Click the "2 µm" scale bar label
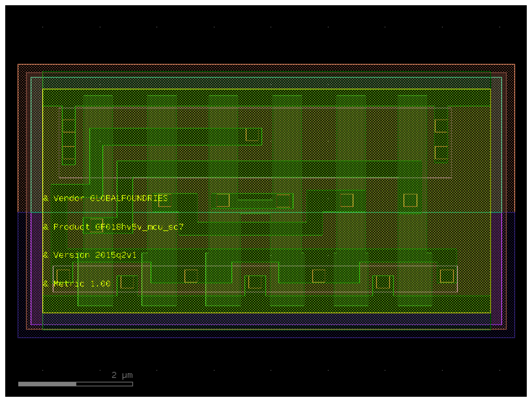532x402 pixels. pyautogui.click(x=122, y=375)
